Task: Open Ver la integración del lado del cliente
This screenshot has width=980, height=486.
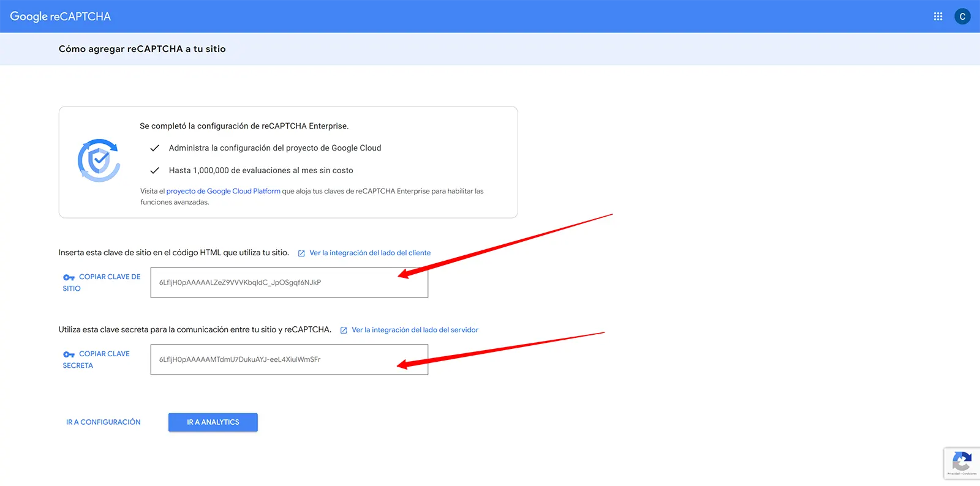Action: pyautogui.click(x=370, y=253)
